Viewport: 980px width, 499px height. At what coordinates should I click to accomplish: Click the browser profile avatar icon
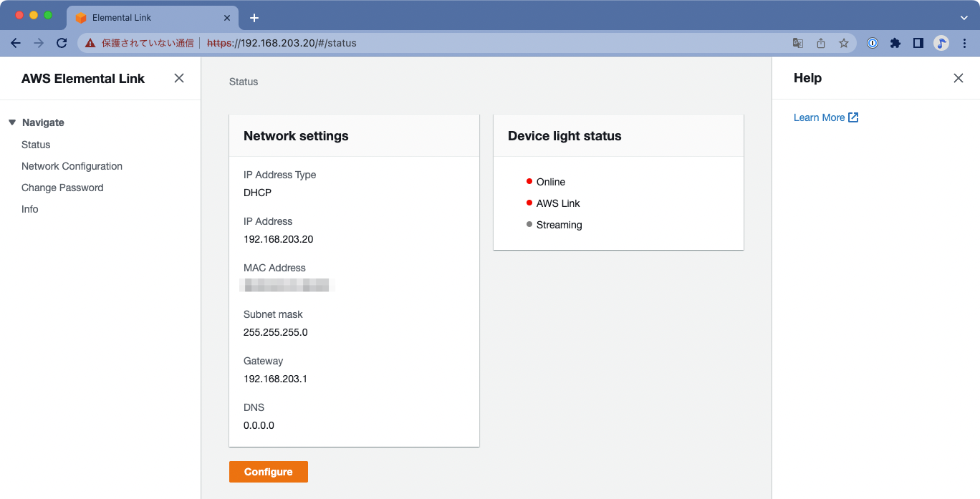(941, 43)
